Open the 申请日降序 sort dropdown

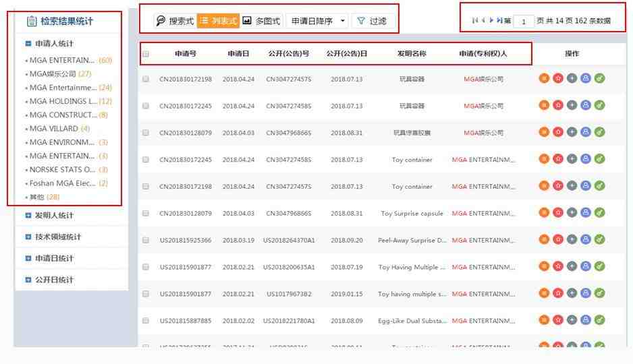point(317,21)
